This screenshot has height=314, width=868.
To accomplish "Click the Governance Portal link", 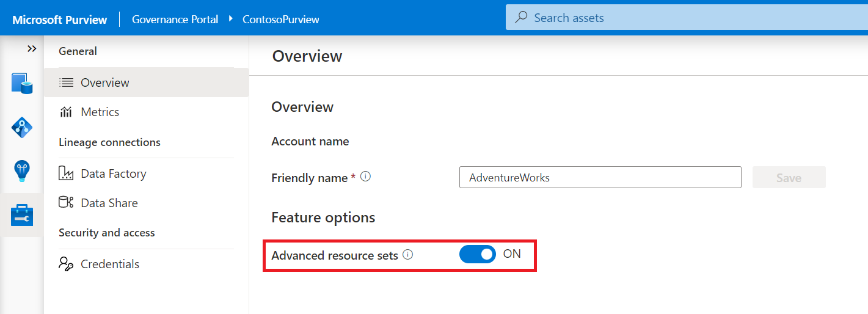I will pyautogui.click(x=175, y=19).
